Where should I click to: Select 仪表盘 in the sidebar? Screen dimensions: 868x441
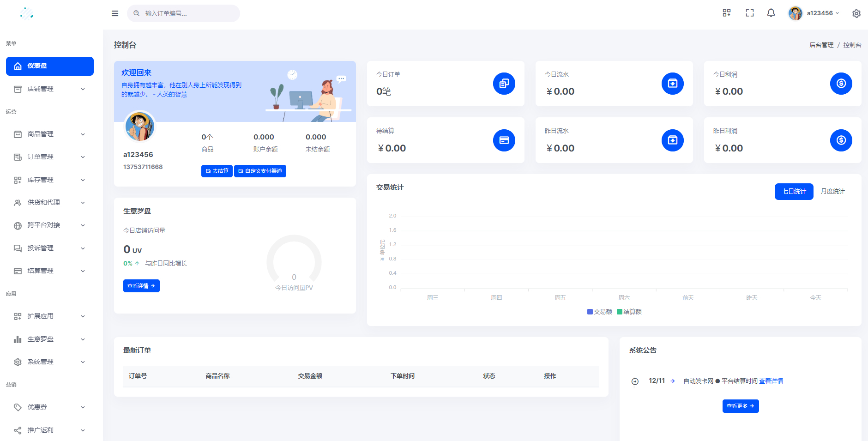click(x=49, y=66)
